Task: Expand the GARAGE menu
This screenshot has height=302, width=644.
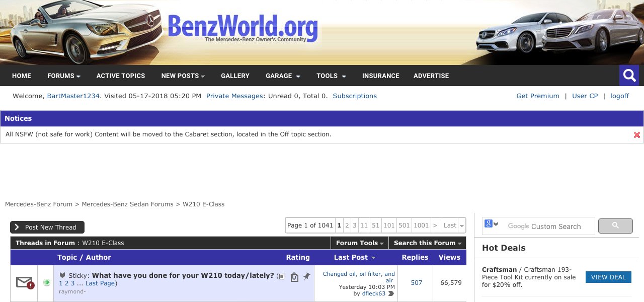Action: (x=283, y=75)
